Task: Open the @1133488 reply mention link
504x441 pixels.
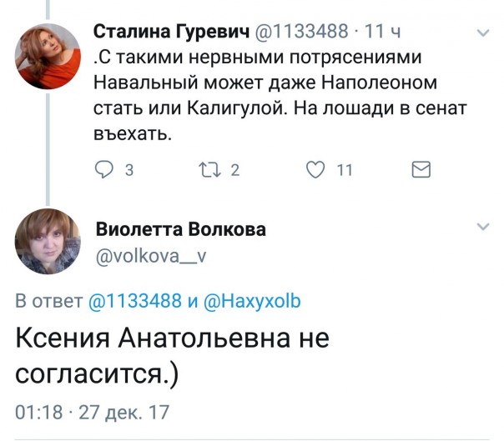Action: [134, 302]
